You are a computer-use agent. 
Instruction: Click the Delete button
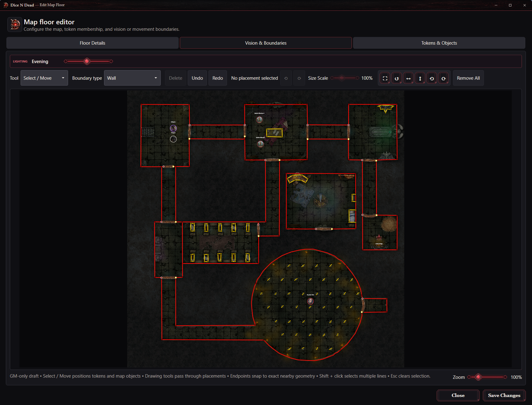coord(175,78)
